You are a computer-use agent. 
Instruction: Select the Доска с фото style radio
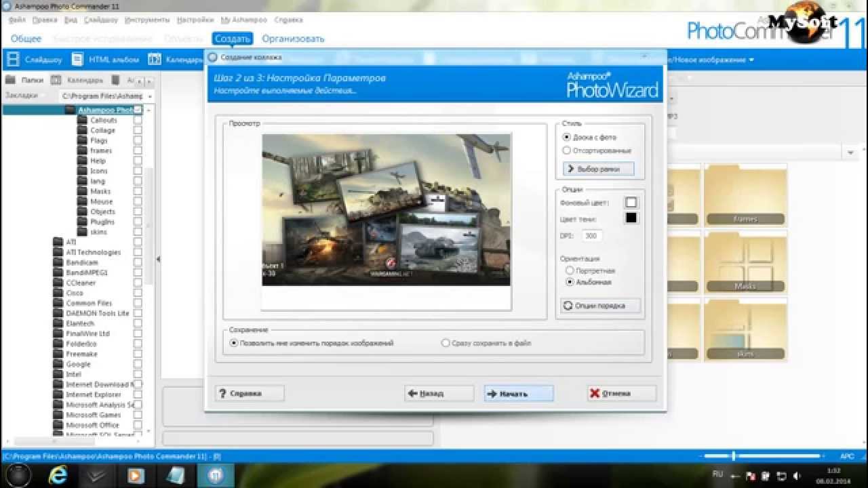click(567, 137)
